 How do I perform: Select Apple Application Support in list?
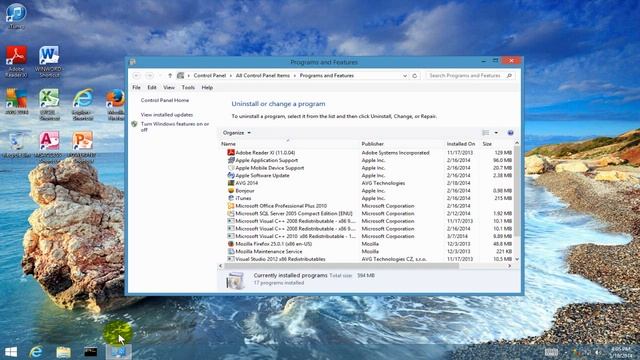pos(369,160)
